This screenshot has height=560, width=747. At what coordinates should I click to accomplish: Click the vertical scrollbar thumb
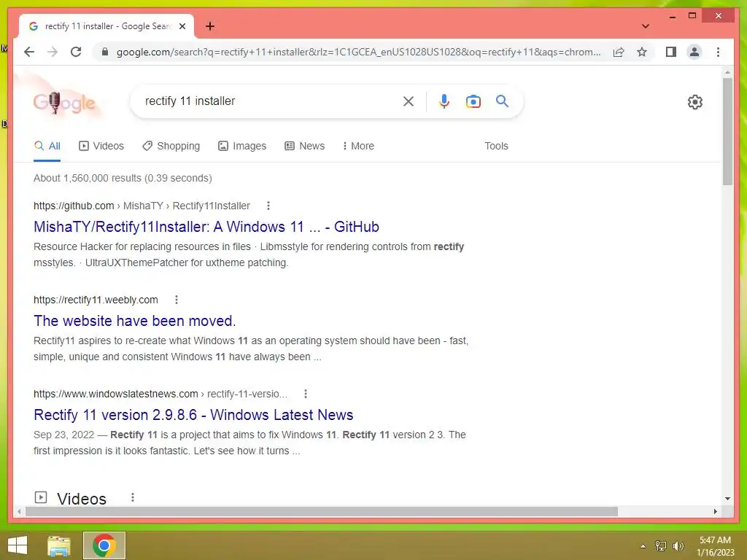pyautogui.click(x=727, y=131)
